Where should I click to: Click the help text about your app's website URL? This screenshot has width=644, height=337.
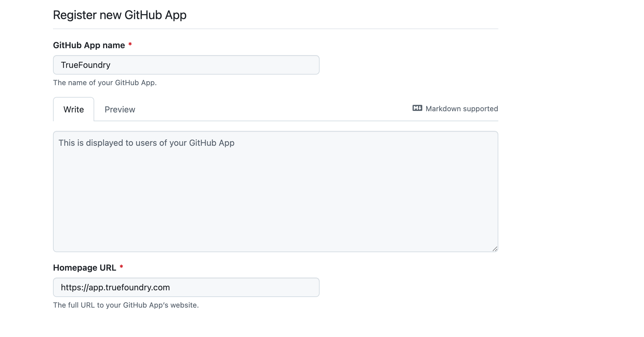coord(126,305)
